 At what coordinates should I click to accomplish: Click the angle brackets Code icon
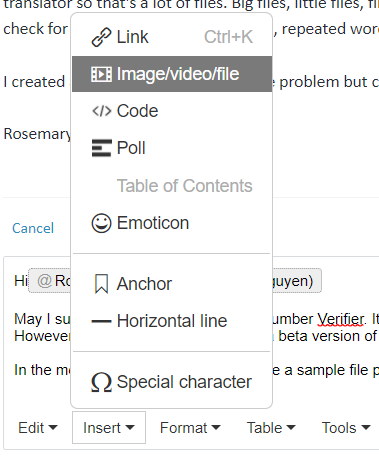click(x=101, y=111)
